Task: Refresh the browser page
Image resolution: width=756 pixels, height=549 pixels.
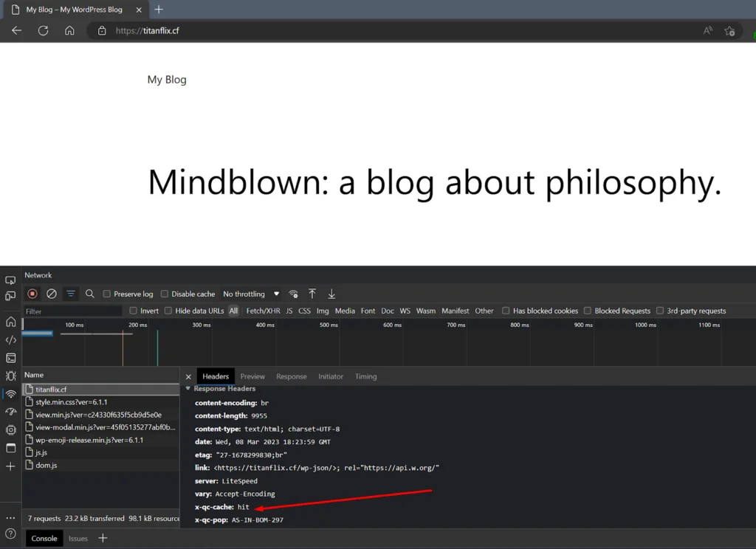Action: pos(43,30)
